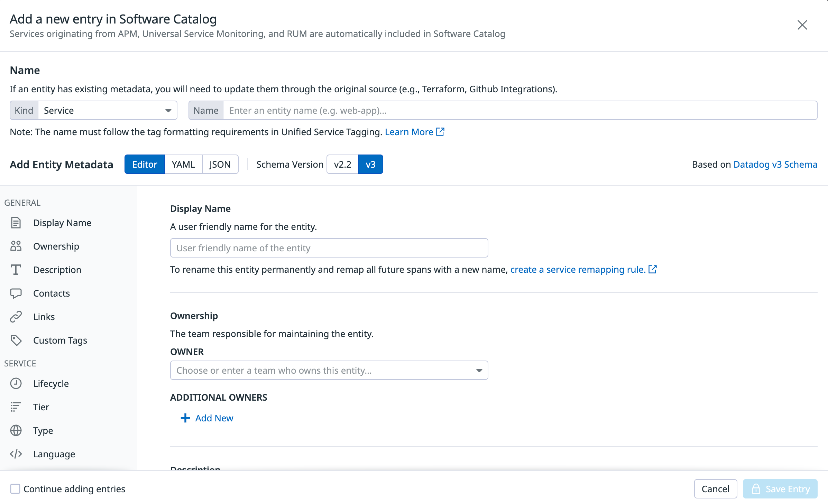Switch to the JSON tab

220,164
